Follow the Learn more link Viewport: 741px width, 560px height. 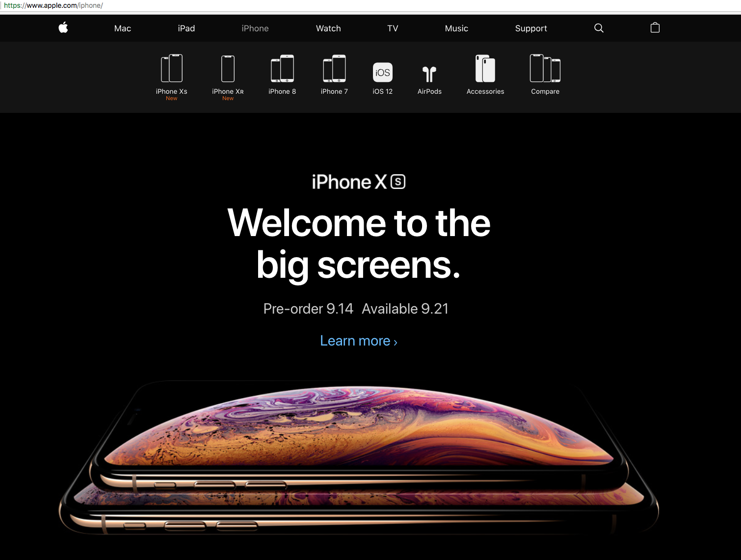359,341
